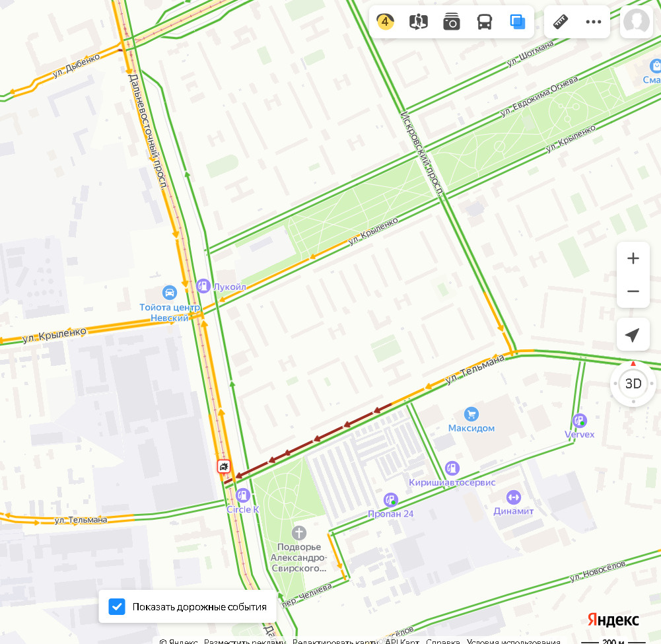This screenshot has width=661, height=644.
Task: Click the Лукойл gas station icon
Action: pyautogui.click(x=203, y=286)
